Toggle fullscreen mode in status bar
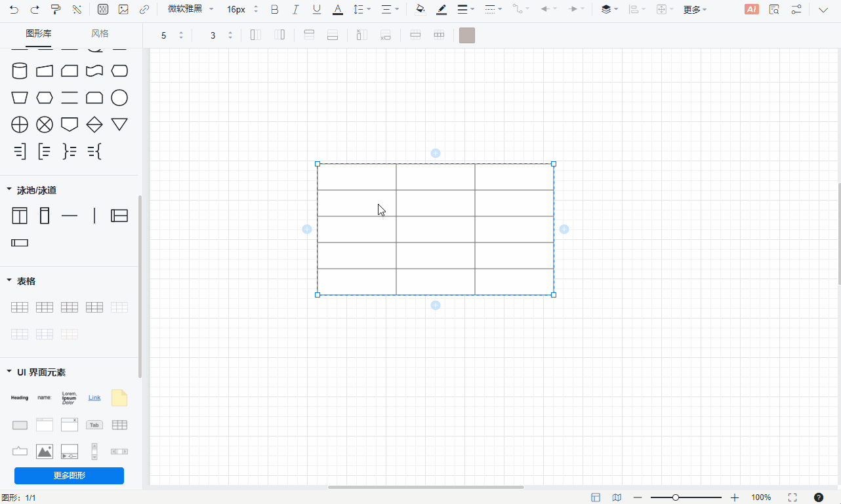Screen dimensions: 841x504 (792, 497)
